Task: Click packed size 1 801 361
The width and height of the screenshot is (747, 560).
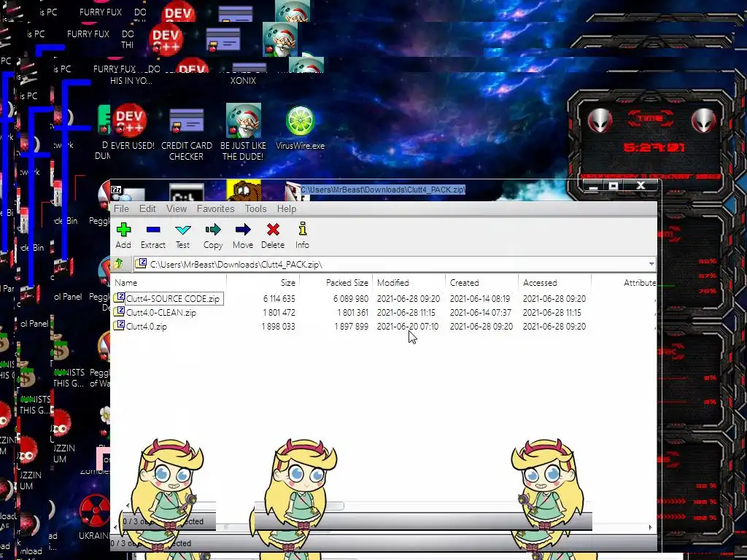Action: click(352, 312)
